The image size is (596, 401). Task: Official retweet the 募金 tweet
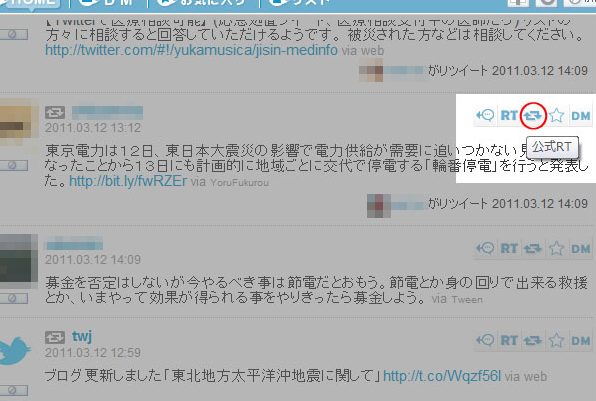[533, 249]
